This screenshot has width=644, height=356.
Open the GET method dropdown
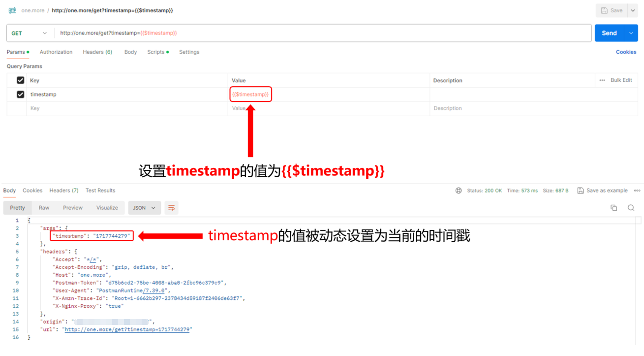pyautogui.click(x=29, y=33)
